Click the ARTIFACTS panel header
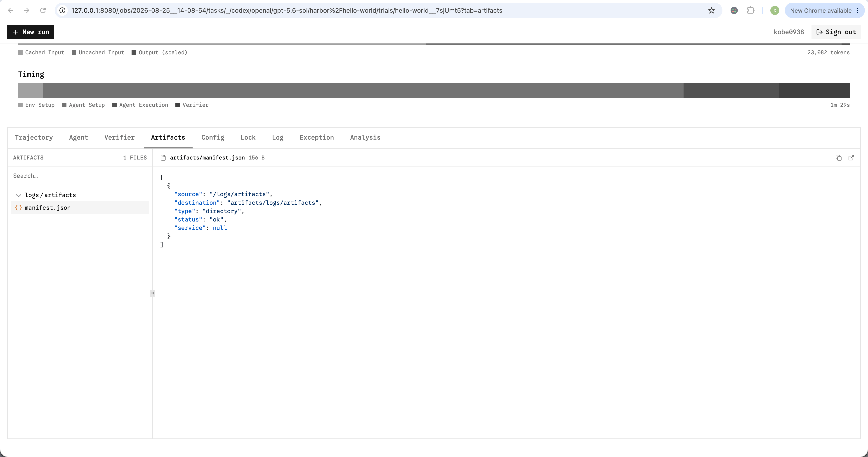Viewport: 868px width, 457px height. (x=28, y=157)
